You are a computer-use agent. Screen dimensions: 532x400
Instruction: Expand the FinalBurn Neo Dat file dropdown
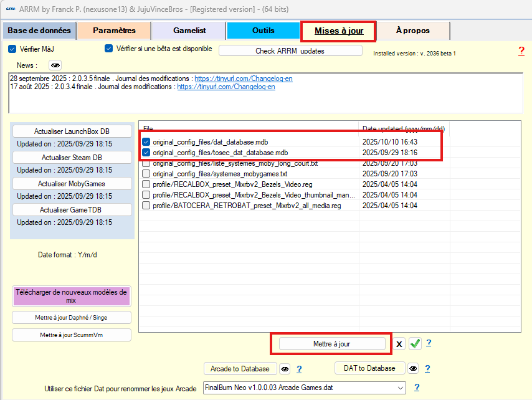pyautogui.click(x=399, y=388)
